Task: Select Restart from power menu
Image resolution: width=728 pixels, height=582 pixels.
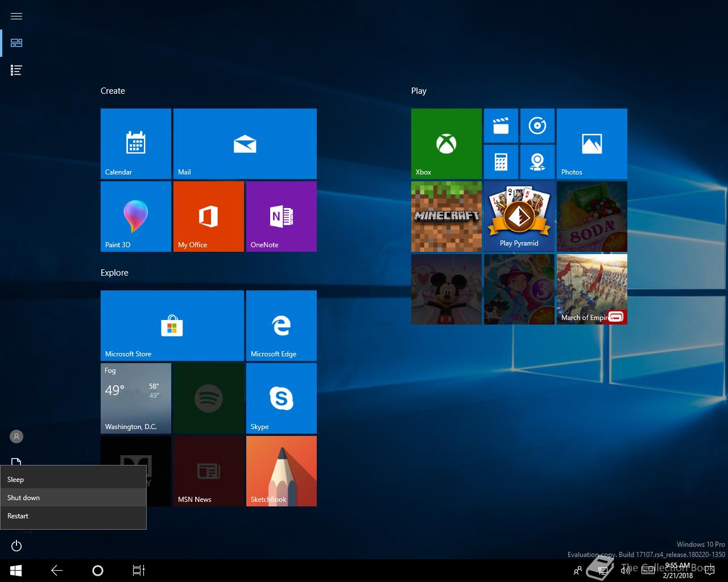Action: tap(73, 516)
